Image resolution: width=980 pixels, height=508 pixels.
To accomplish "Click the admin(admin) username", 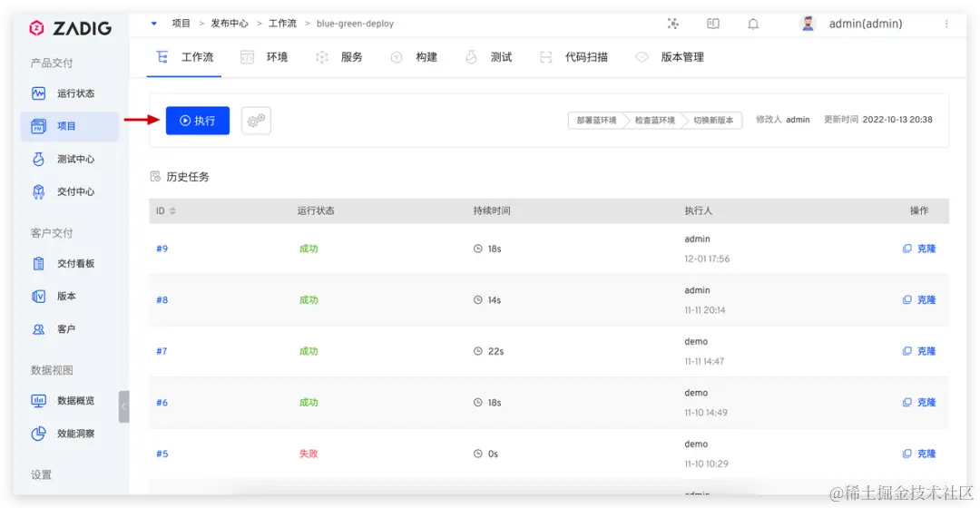I will coord(866,24).
